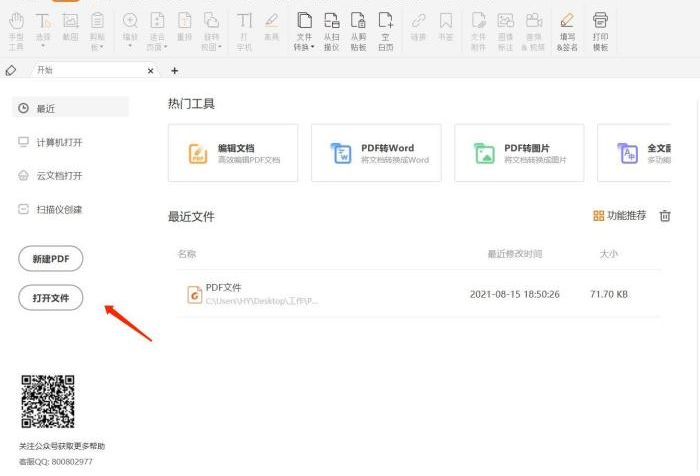This screenshot has height=476, width=700.
Task: Click the 功能推荐 grid icon link
Action: click(620, 216)
